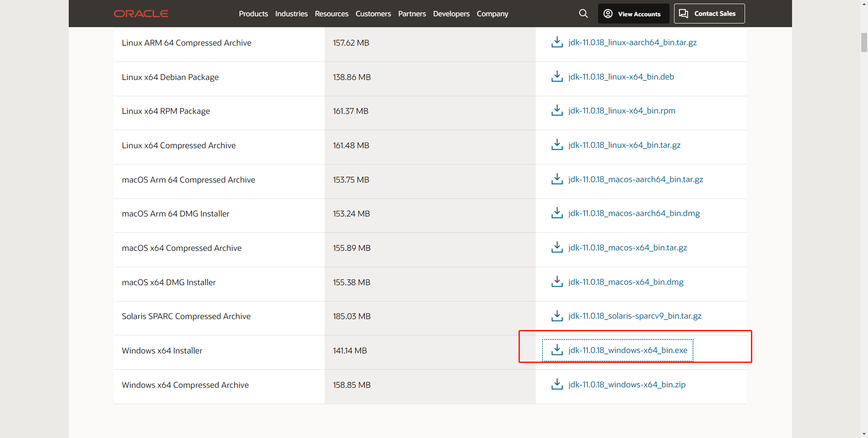Click download icon for jdk-11.0.18_macos-aarch64_bin.tar.gz
868x438 pixels.
(x=557, y=179)
